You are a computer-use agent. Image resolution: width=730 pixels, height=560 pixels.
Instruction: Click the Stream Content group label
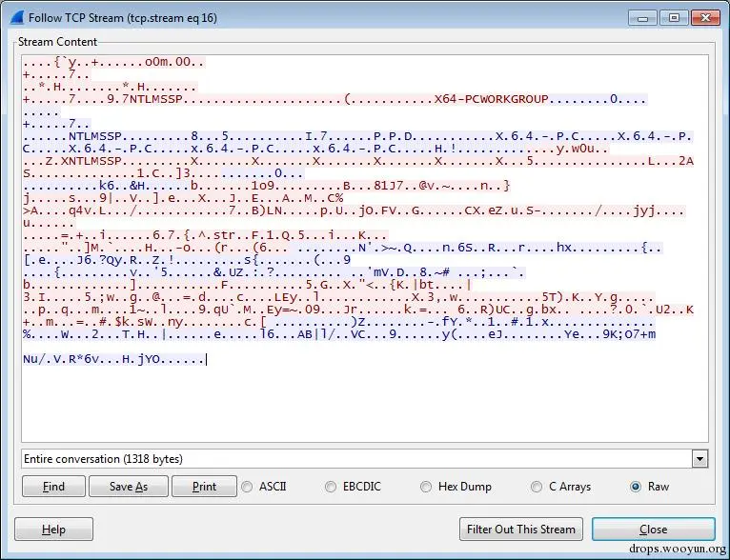pyautogui.click(x=58, y=42)
